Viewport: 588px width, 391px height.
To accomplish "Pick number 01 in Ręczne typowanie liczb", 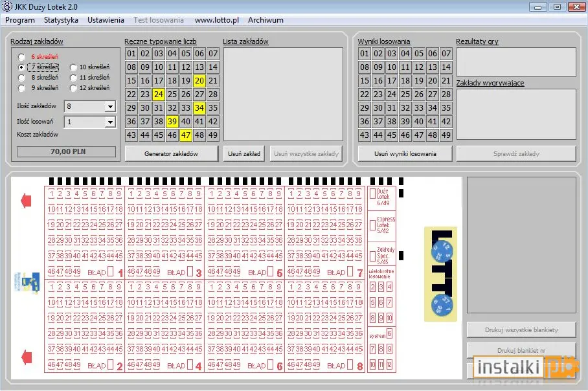I will pyautogui.click(x=131, y=53).
